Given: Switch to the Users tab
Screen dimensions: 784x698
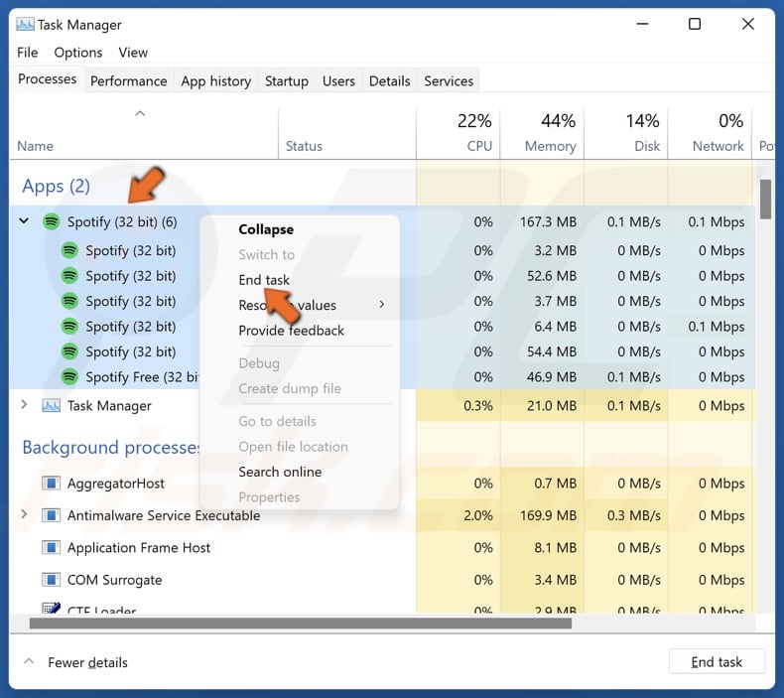Looking at the screenshot, I should pyautogui.click(x=338, y=81).
